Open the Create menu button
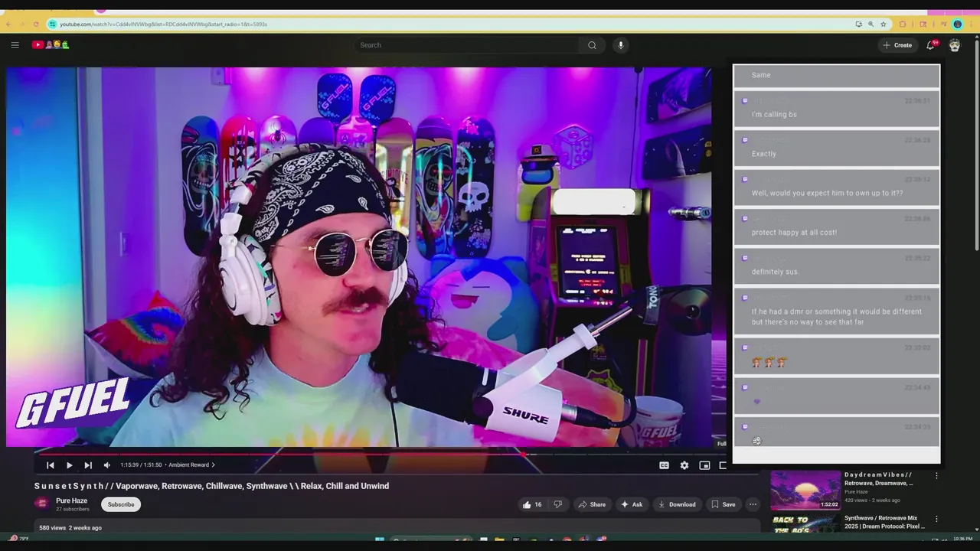980x551 pixels. click(x=897, y=45)
